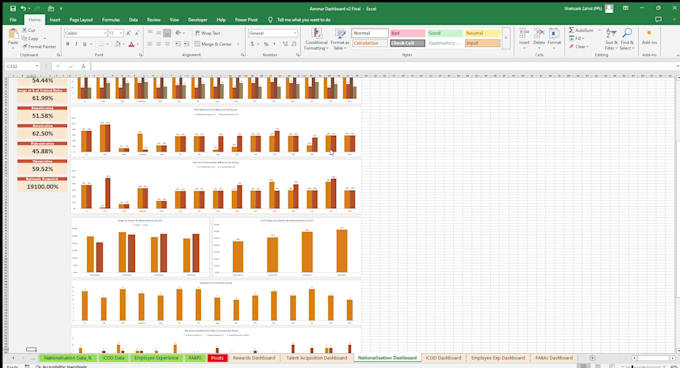The height and width of the screenshot is (368, 680).
Task: Open the Clear eraser menu
Action: tap(579, 46)
